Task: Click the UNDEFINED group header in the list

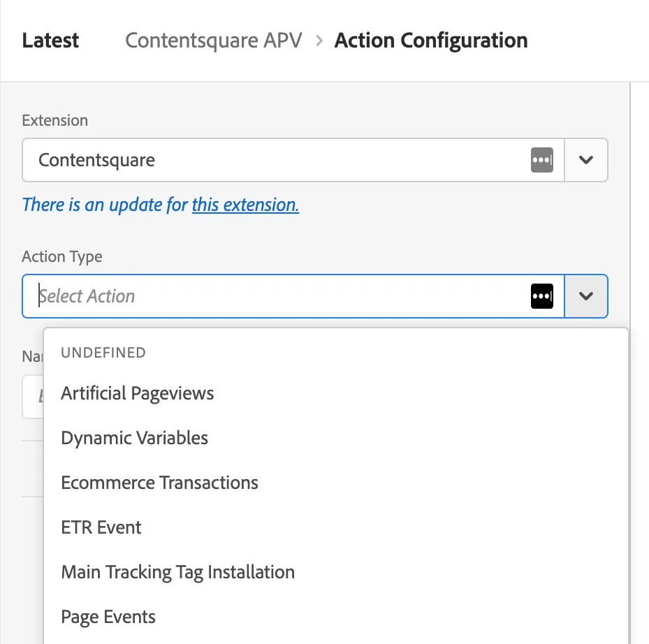Action: [103, 353]
